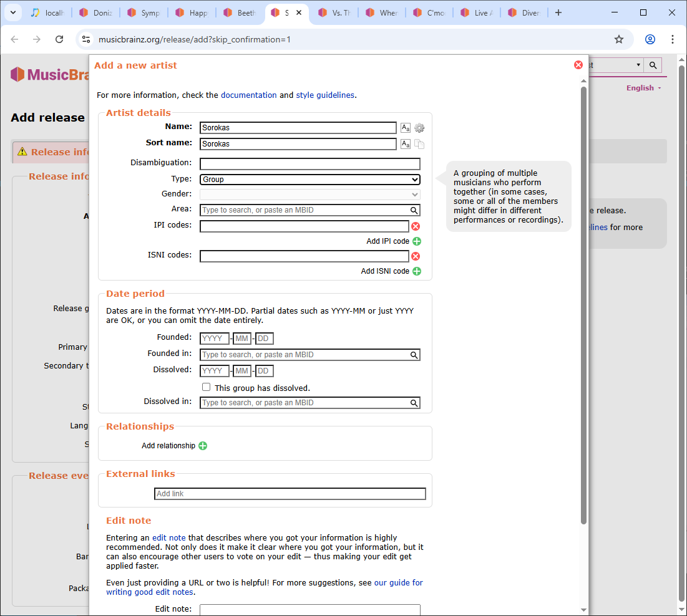Click guess case icon beside Name field
The width and height of the screenshot is (687, 616).
coord(406,128)
